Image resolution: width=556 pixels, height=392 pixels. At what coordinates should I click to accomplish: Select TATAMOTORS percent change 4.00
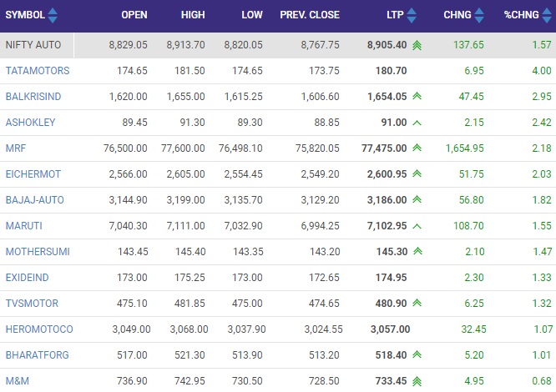pos(542,70)
